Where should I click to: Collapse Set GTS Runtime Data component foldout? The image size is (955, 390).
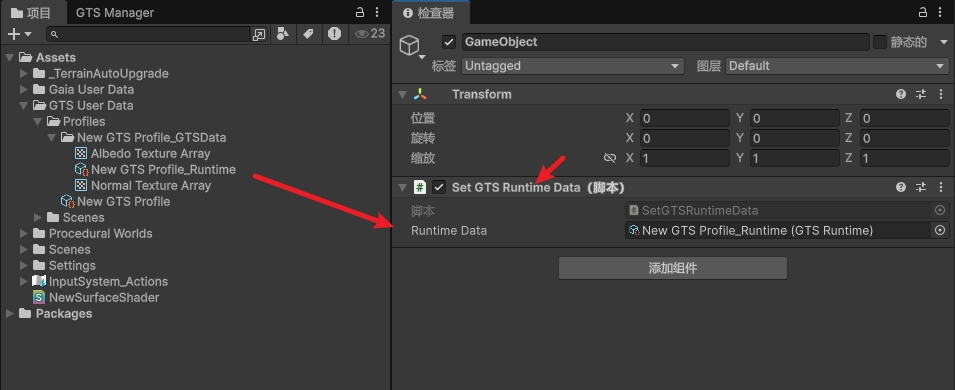point(402,188)
